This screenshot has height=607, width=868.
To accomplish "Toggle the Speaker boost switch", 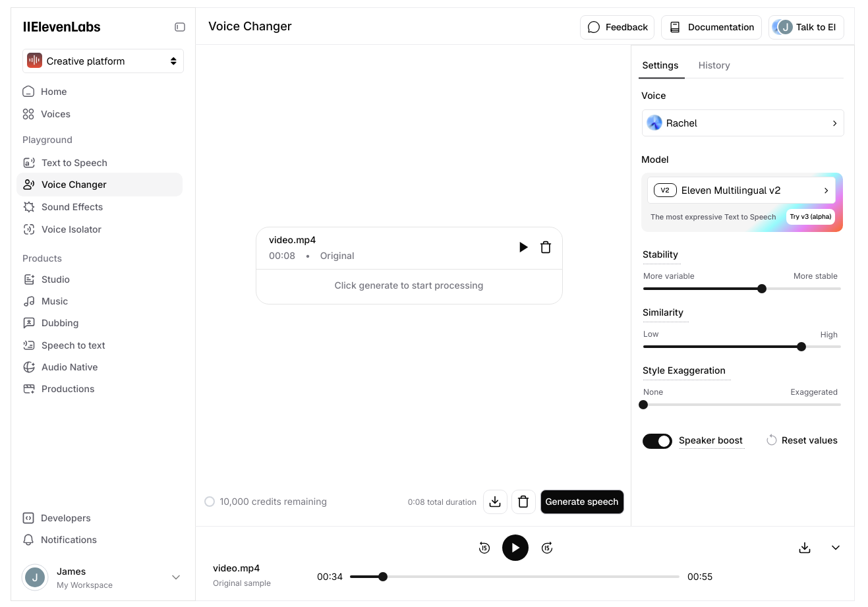I will [x=657, y=441].
